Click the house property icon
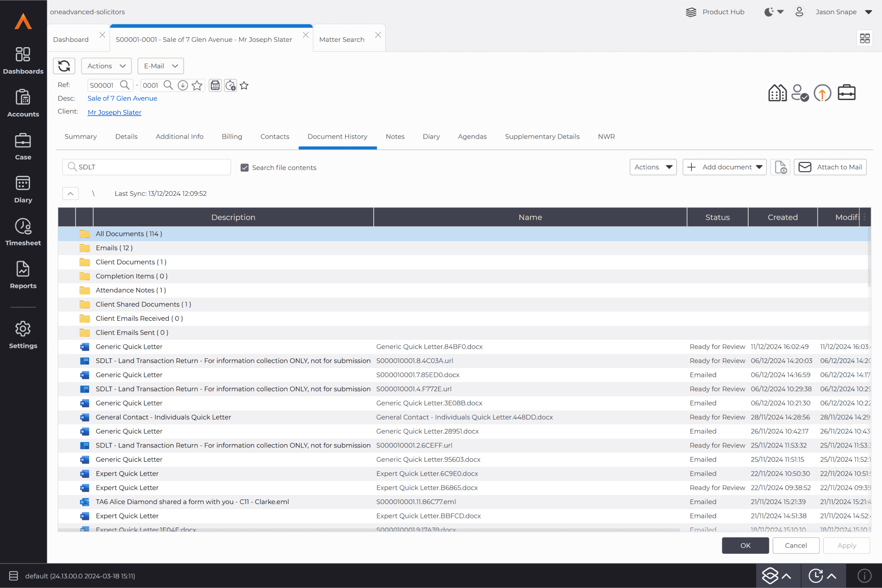Image resolution: width=882 pixels, height=588 pixels. [777, 92]
